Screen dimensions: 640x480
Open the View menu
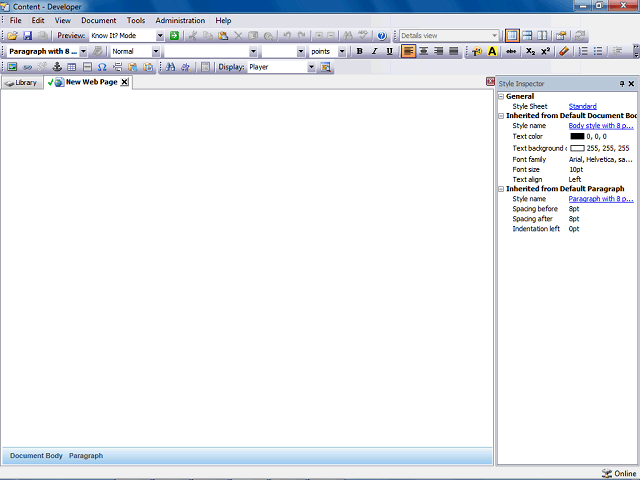coord(62,20)
